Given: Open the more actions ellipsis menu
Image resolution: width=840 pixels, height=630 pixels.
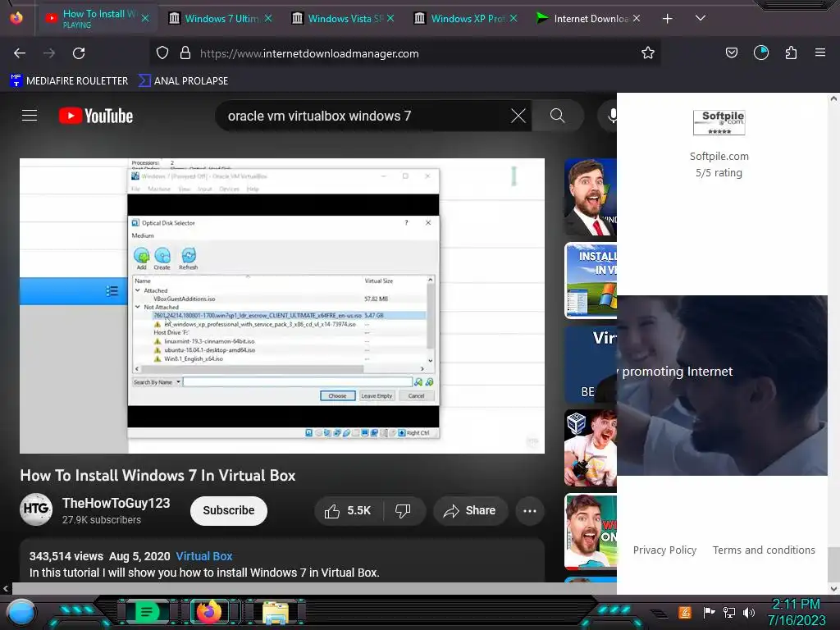Looking at the screenshot, I should tap(530, 510).
